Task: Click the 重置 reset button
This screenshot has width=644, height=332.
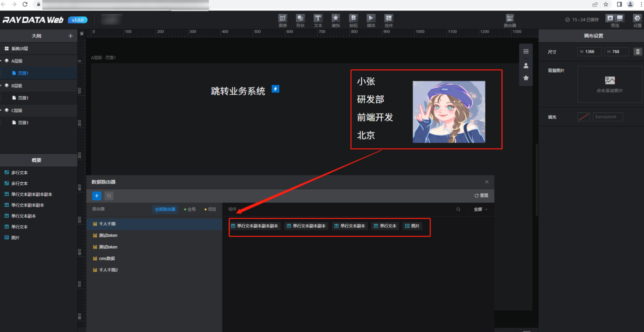Action: click(x=481, y=195)
